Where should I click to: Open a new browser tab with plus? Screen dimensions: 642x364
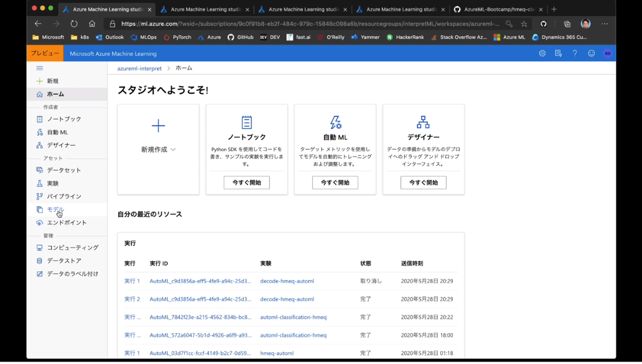(554, 9)
